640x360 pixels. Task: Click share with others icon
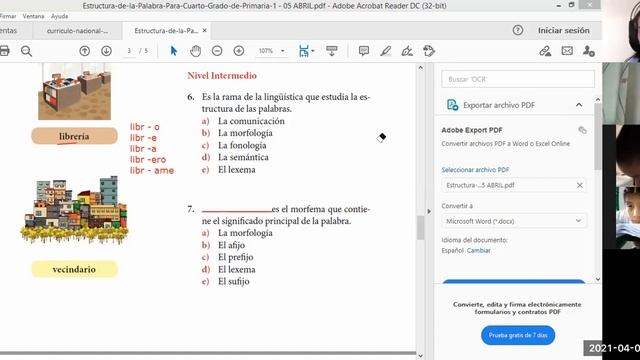click(x=589, y=51)
